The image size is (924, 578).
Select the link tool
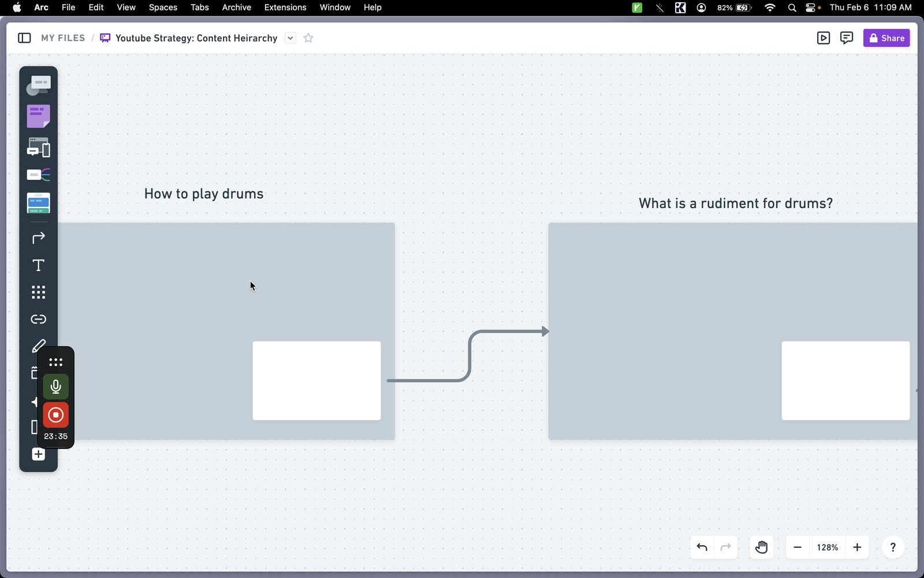click(x=38, y=319)
